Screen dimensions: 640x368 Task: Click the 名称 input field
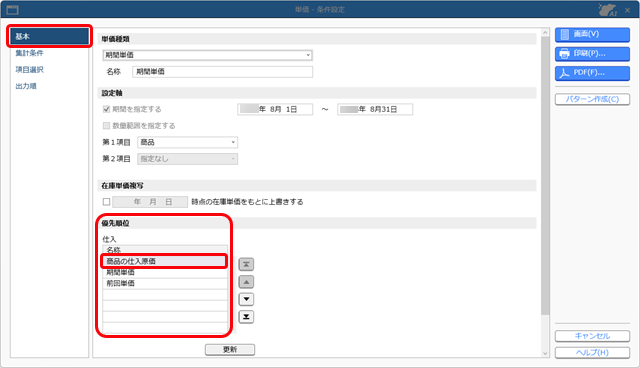point(222,72)
